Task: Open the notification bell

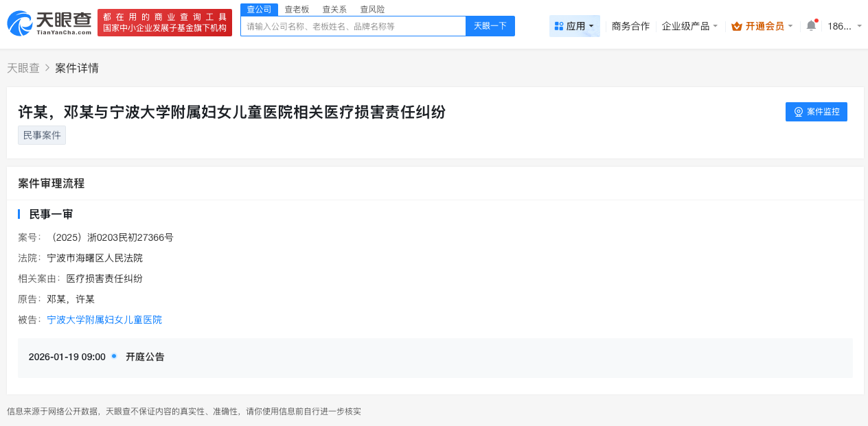Action: pos(812,25)
